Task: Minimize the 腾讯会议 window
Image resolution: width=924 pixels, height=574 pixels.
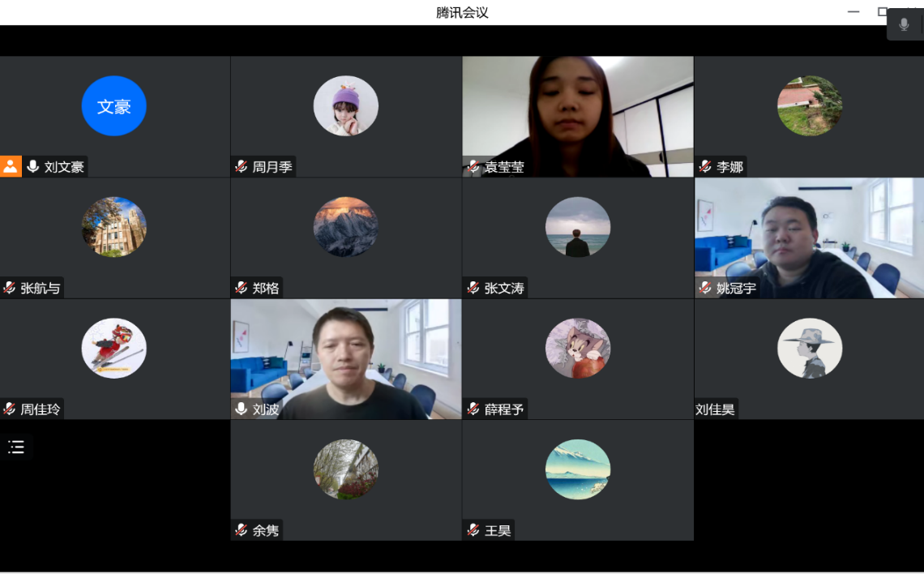Action: 853,12
